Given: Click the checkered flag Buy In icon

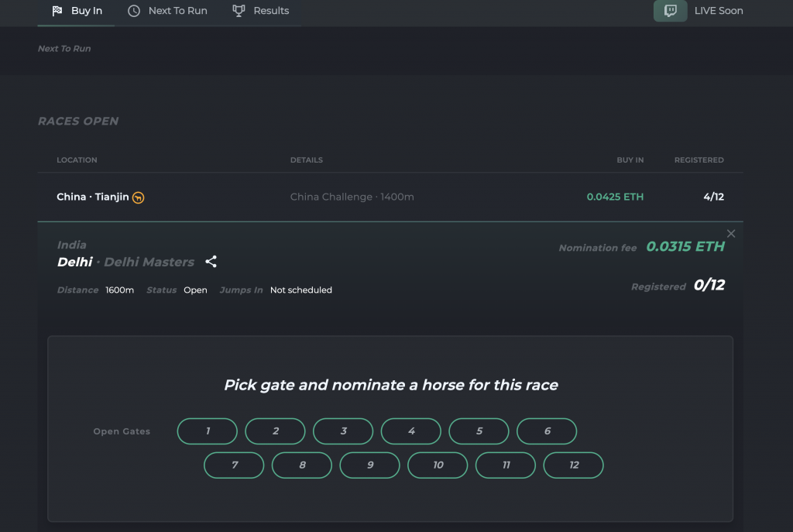Looking at the screenshot, I should click(57, 11).
